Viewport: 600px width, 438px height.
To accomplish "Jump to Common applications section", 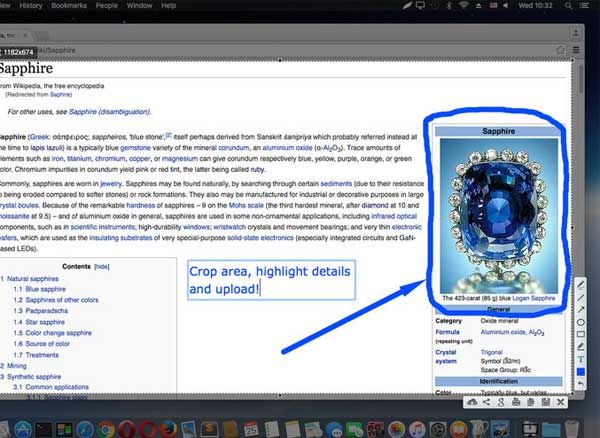I will 57,387.
